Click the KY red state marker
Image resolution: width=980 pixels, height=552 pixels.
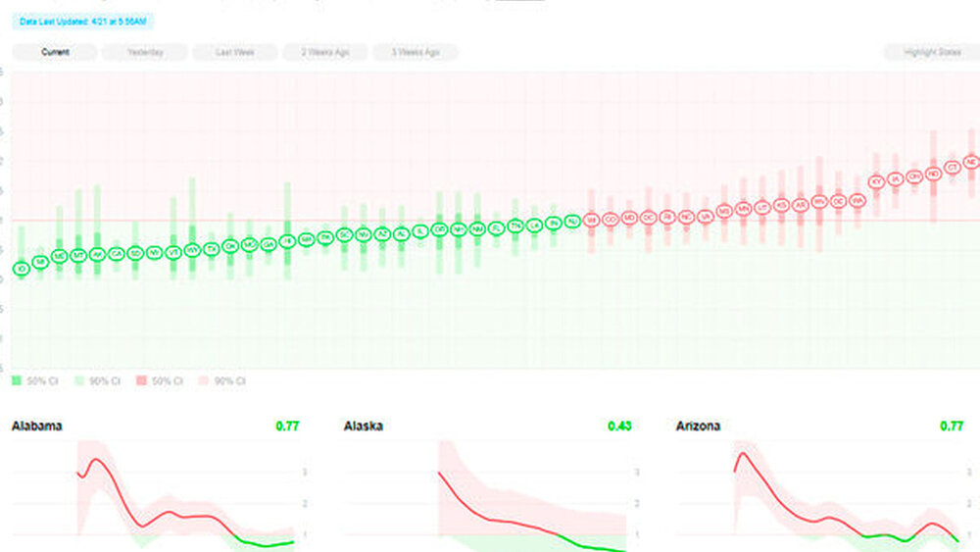[876, 182]
